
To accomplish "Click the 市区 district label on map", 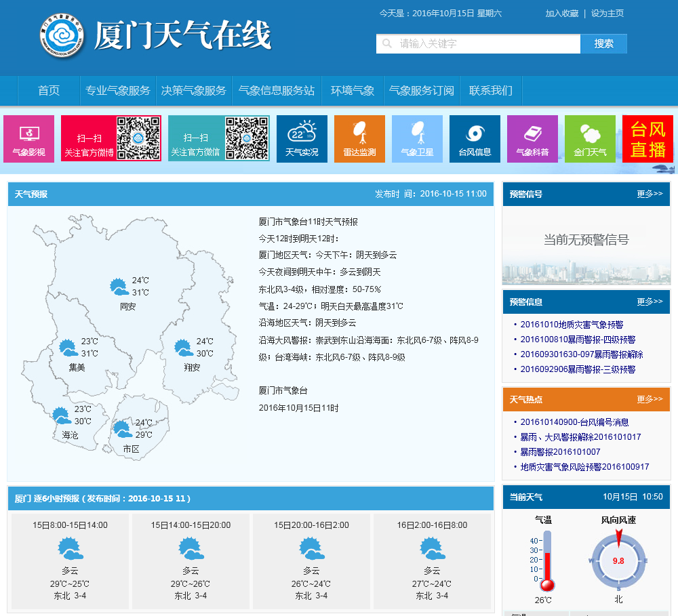I will point(131,449).
